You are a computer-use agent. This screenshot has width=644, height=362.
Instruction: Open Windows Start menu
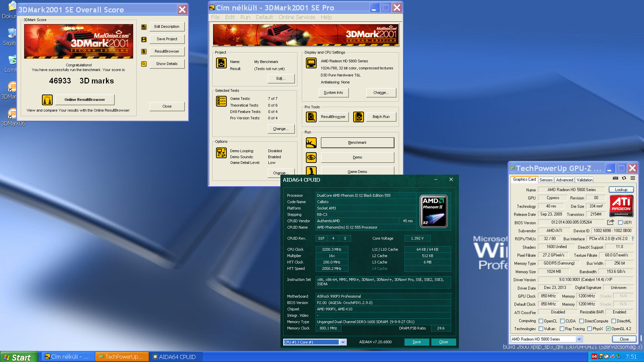tap(17, 357)
